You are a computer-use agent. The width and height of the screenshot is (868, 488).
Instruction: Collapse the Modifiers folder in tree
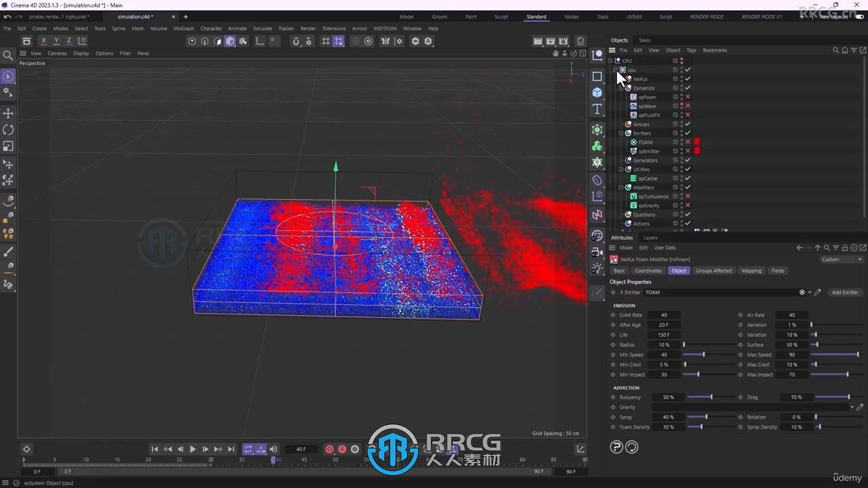[620, 188]
